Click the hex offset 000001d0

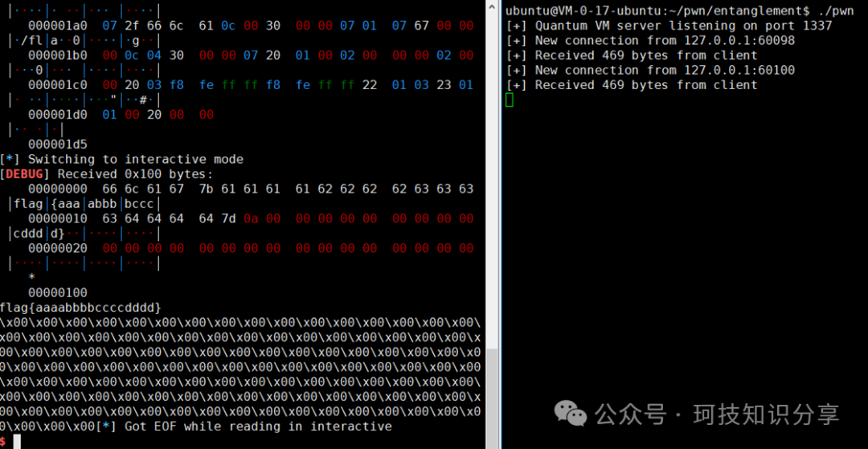(x=58, y=115)
